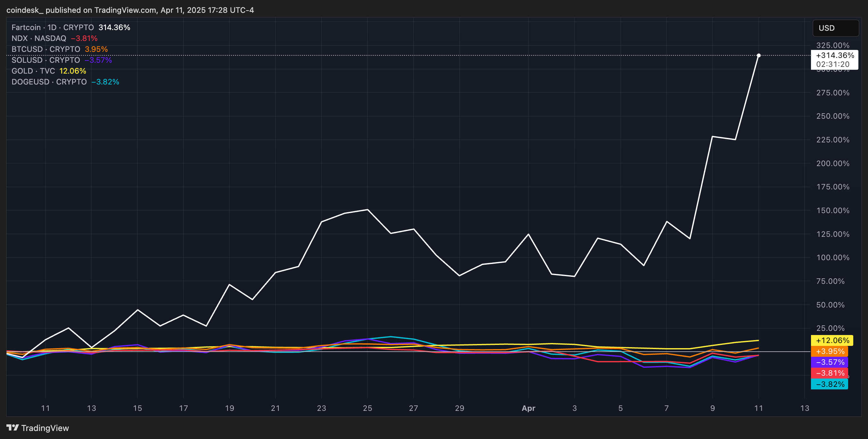The height and width of the screenshot is (439, 868).
Task: Click the orange +3.95% price tag
Action: pyautogui.click(x=830, y=351)
